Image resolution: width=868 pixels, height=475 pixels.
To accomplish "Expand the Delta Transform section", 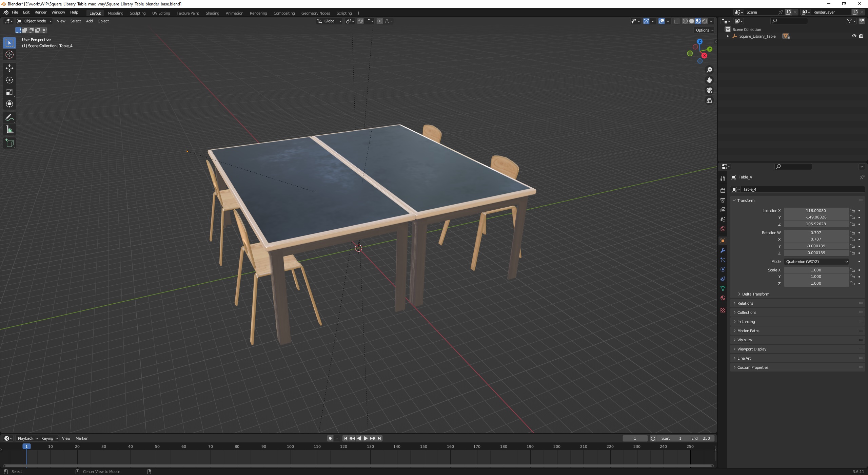I will [x=754, y=294].
